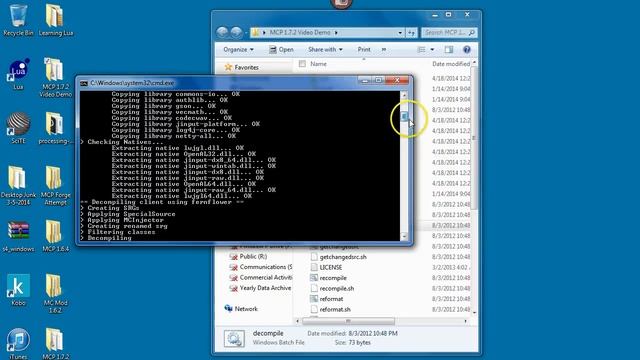Click the cmd.exe title bar system icon
Screen dimensions: 640x360
pyautogui.click(x=84, y=83)
